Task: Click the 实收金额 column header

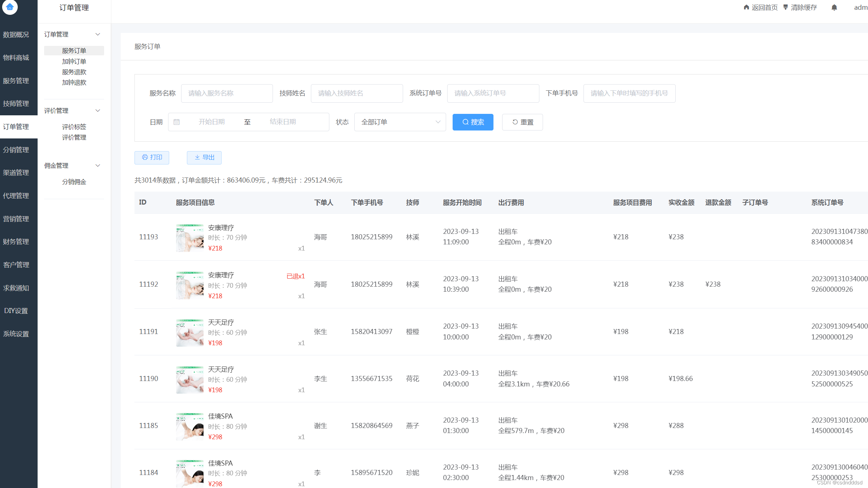Action: tap(681, 202)
